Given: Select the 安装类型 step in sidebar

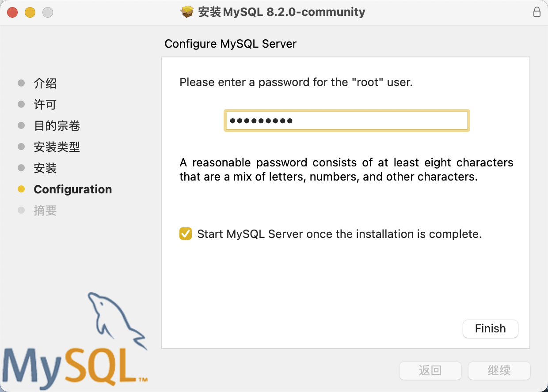Looking at the screenshot, I should click(x=57, y=147).
